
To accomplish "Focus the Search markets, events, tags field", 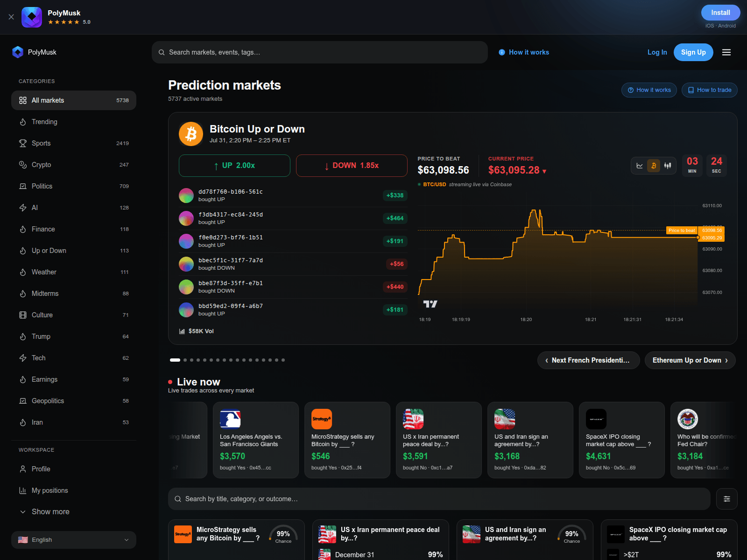I will [320, 52].
